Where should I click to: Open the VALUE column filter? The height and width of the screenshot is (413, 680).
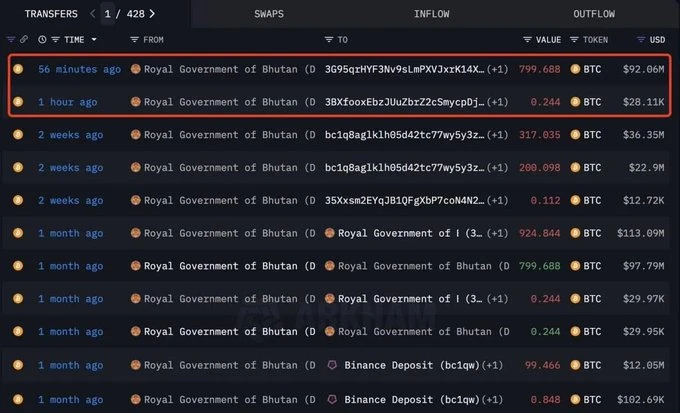point(528,40)
